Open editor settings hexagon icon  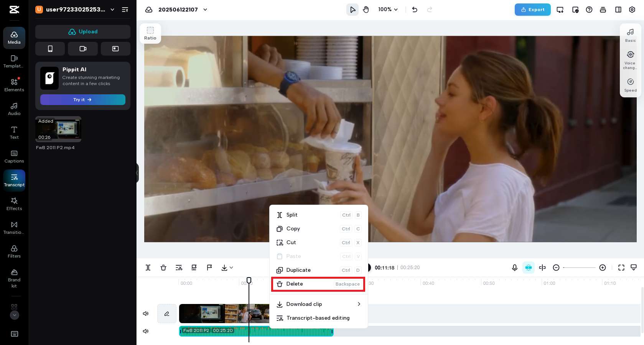click(632, 10)
